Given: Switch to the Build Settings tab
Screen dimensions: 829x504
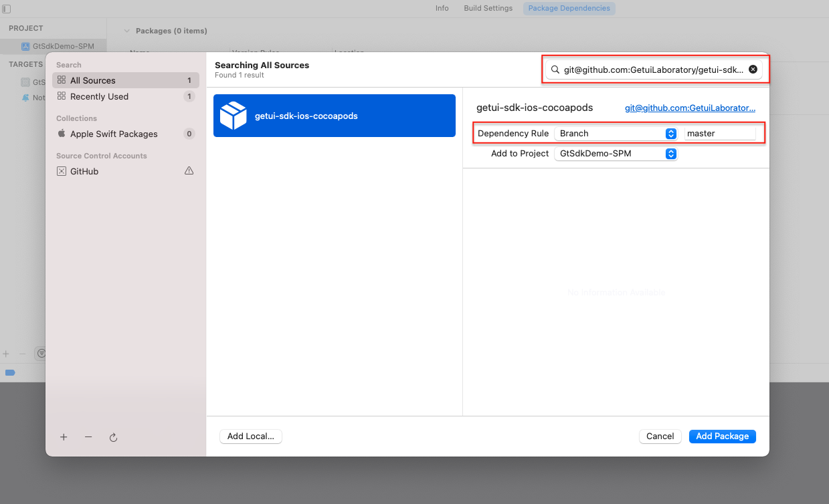Looking at the screenshot, I should coord(488,9).
